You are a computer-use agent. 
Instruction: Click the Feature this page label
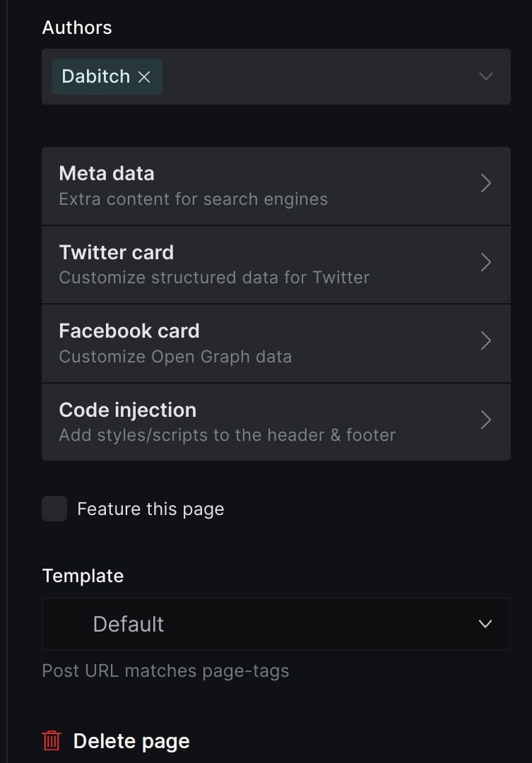coord(150,509)
